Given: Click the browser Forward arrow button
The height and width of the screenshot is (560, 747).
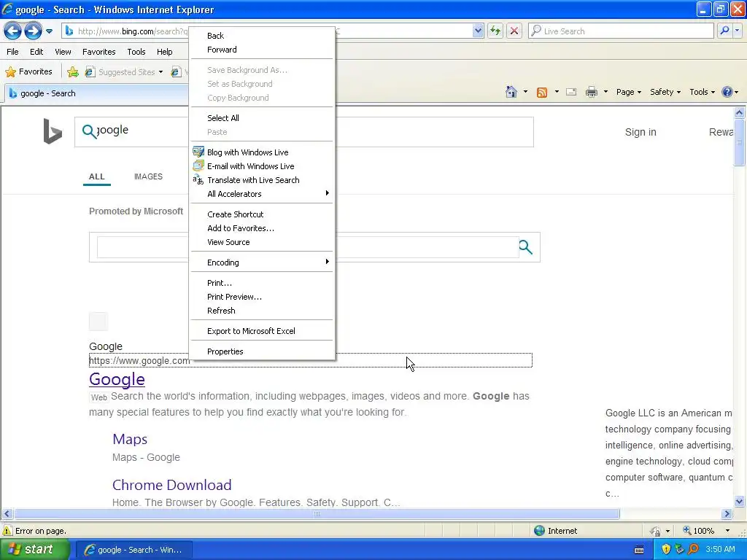Looking at the screenshot, I should (x=33, y=31).
